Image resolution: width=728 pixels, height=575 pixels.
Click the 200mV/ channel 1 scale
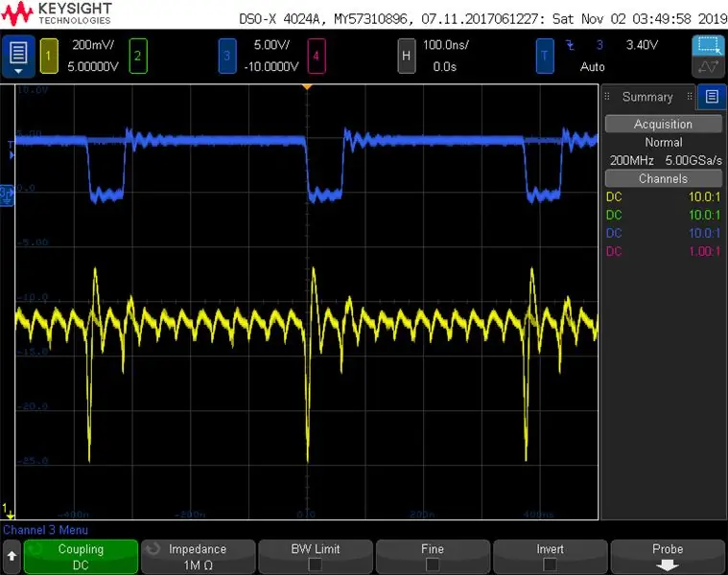point(93,45)
